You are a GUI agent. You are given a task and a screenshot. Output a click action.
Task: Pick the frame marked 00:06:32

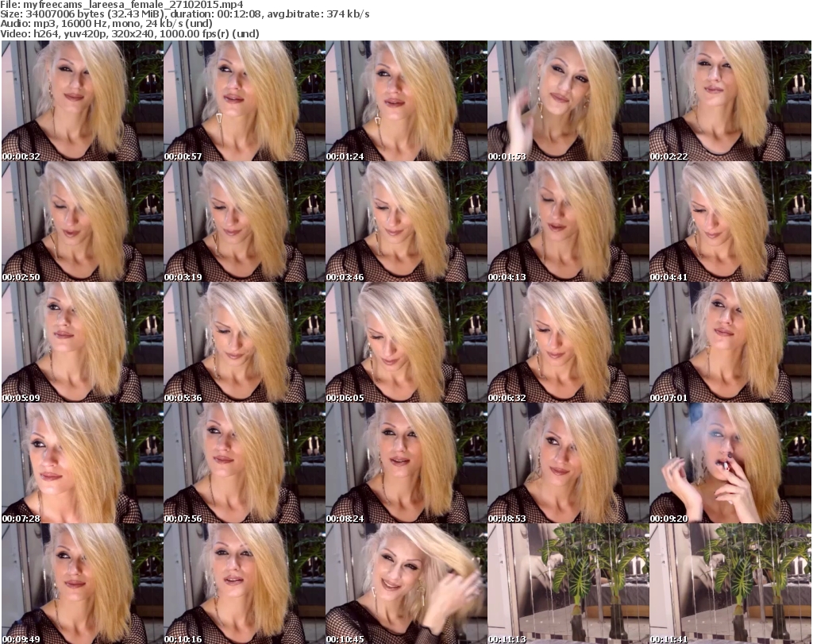568,343
